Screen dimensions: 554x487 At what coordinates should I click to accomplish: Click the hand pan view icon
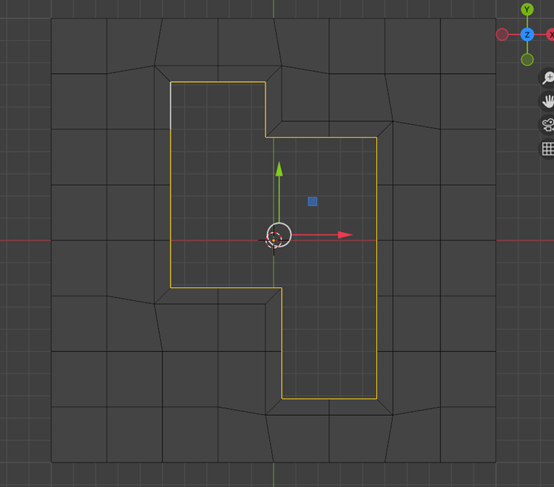[547, 101]
